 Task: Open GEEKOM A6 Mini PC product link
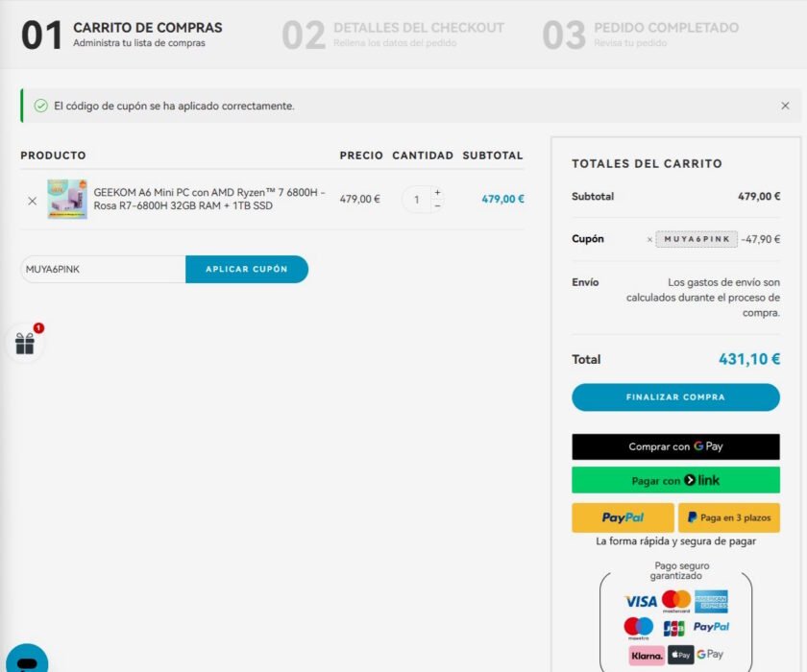(209, 199)
